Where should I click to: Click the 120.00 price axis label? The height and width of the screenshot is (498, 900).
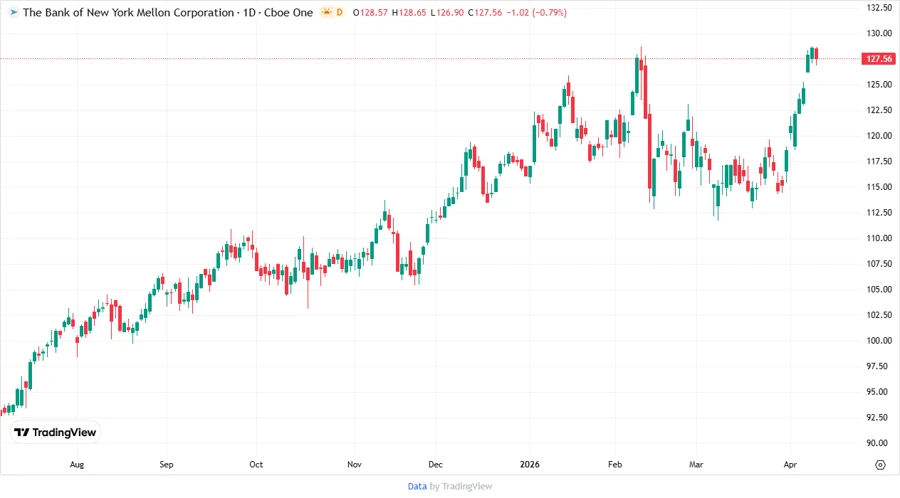point(879,136)
